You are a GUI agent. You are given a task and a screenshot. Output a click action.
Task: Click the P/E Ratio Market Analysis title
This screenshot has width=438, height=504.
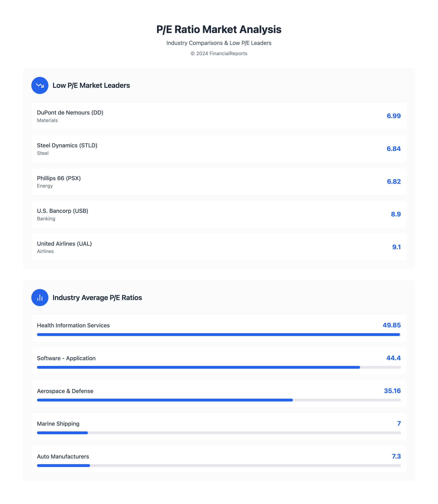coord(219,29)
